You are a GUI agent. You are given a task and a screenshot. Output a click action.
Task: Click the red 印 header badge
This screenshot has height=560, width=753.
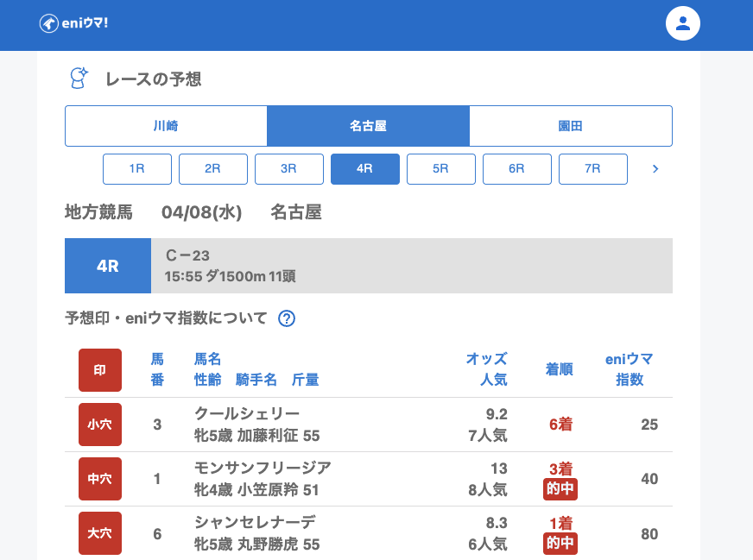[x=100, y=370]
